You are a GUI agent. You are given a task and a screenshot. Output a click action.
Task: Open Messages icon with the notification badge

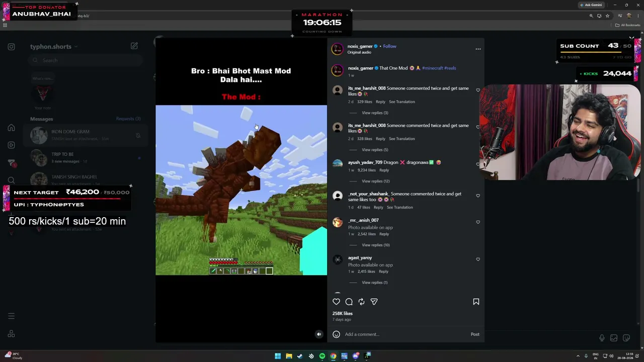click(x=12, y=163)
